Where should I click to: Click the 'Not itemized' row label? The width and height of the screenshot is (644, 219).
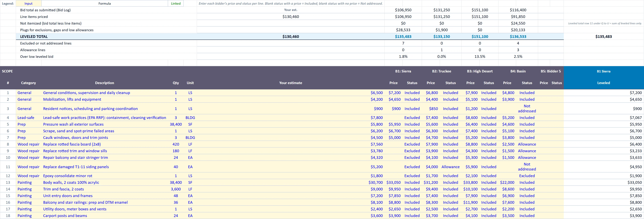pyautogui.click(x=51, y=23)
